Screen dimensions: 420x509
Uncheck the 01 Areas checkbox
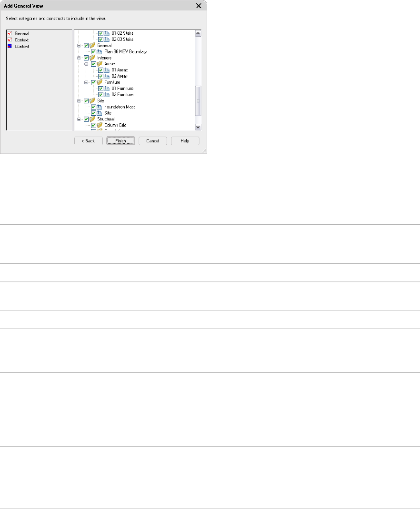[x=100, y=70]
